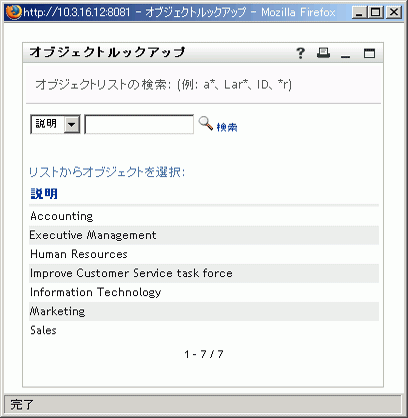Minimize the Firefox window
This screenshot has width=408, height=418.
pyautogui.click(x=359, y=13)
